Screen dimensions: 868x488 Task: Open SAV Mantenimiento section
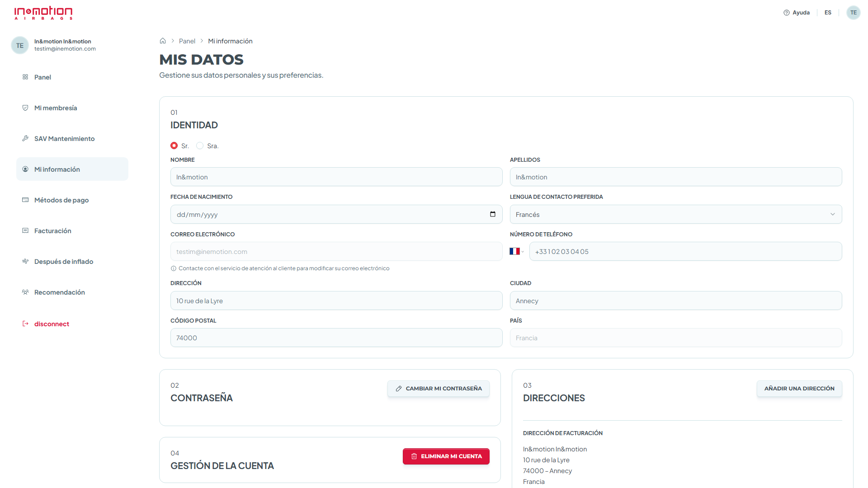pos(72,138)
